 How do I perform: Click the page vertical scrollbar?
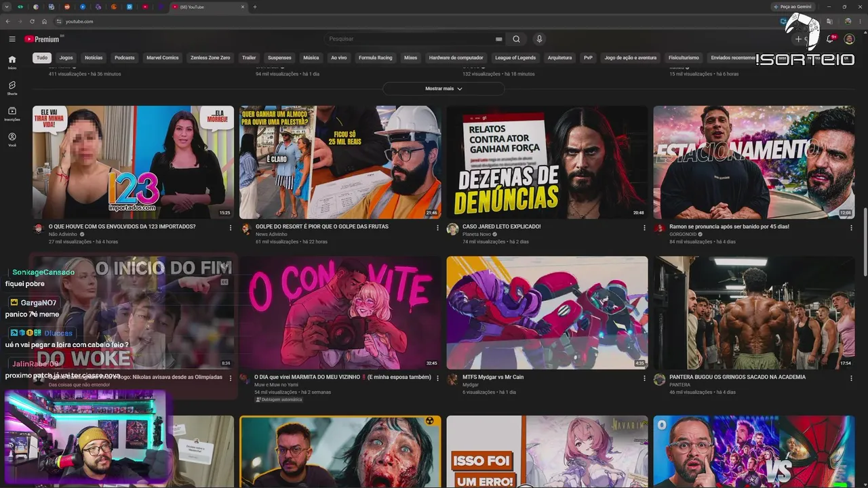click(865, 243)
